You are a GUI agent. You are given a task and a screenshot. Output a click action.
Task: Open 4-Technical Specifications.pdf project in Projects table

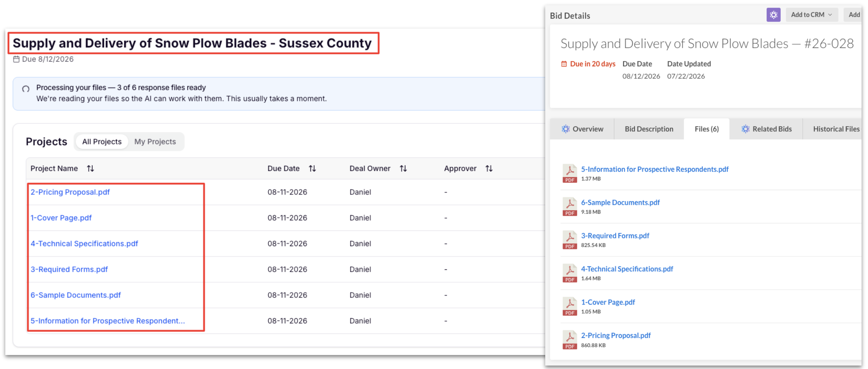coord(84,244)
